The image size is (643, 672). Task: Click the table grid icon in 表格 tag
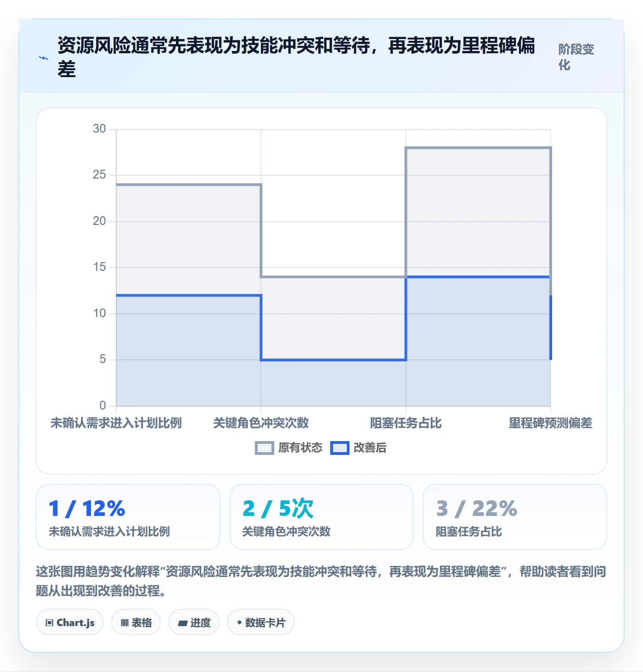click(124, 623)
